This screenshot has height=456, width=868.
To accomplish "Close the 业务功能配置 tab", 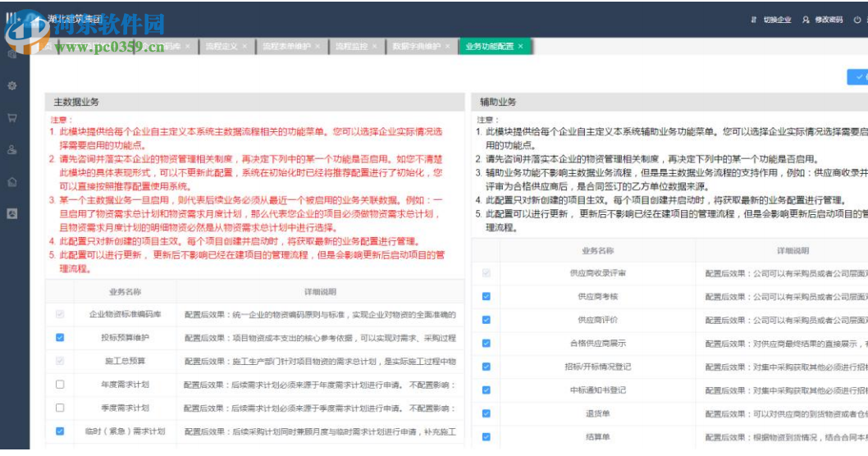I will click(520, 47).
